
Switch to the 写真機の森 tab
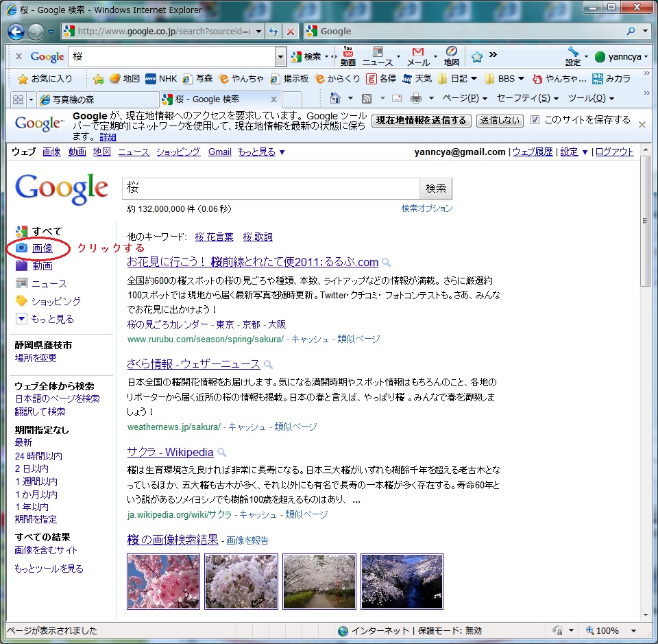(x=97, y=99)
